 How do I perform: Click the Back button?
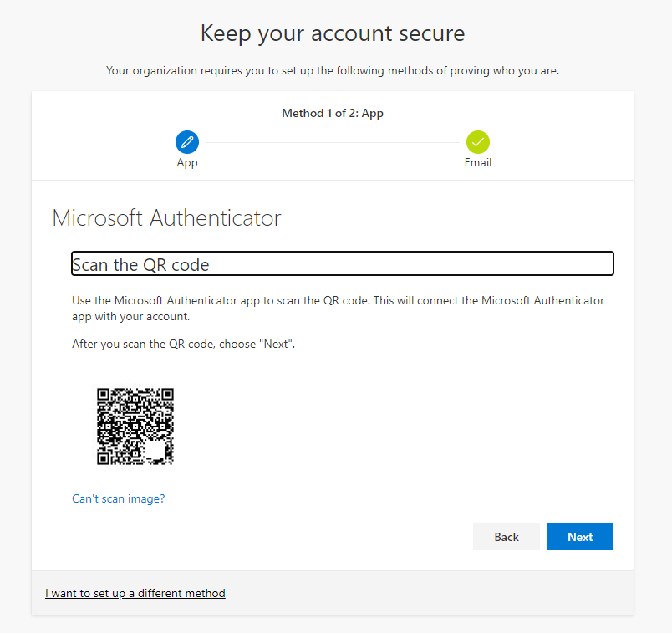(507, 536)
